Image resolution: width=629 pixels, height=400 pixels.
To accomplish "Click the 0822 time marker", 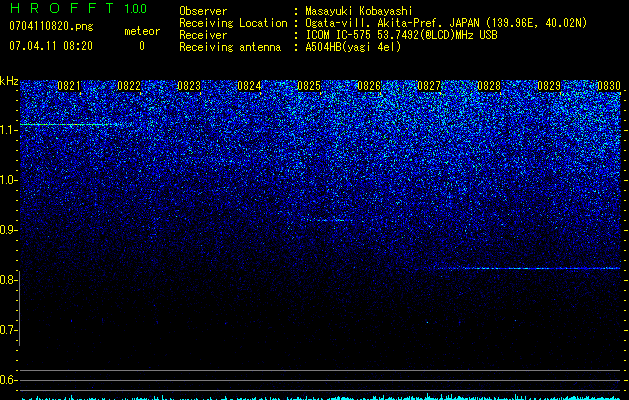I will click(x=129, y=86).
